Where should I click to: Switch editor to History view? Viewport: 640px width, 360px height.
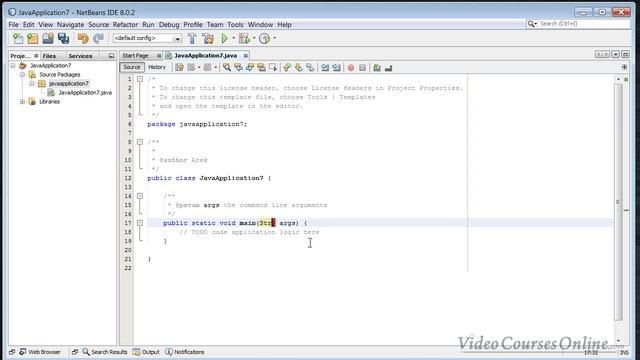pyautogui.click(x=157, y=67)
